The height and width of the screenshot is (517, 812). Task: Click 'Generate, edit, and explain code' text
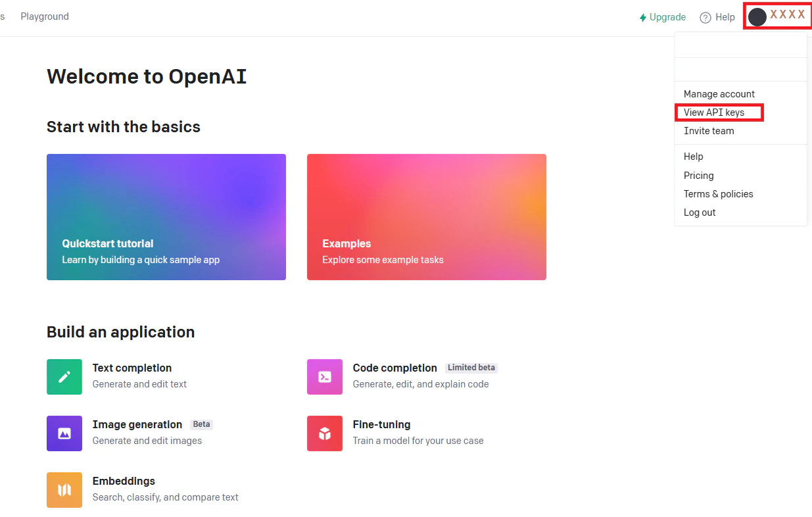[421, 384]
